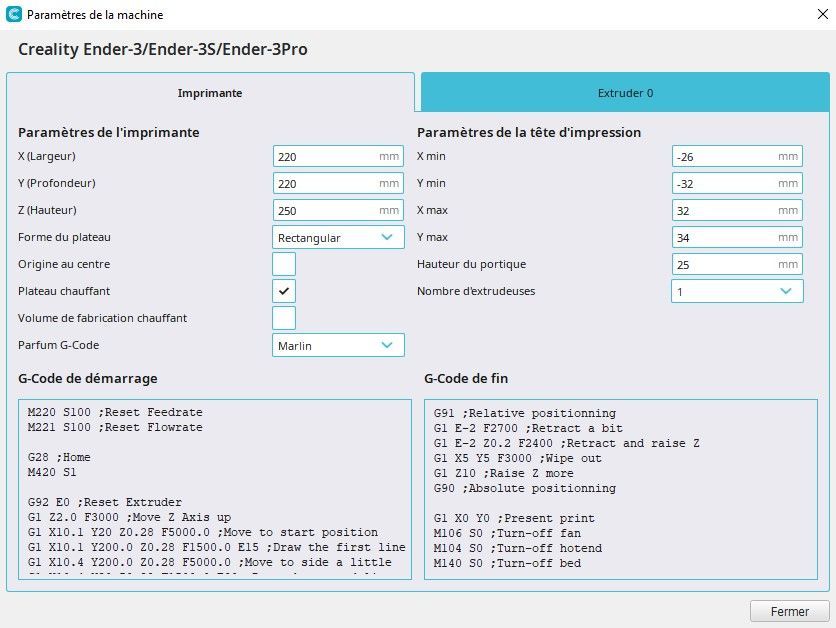Open the Forme du plateau dropdown

click(x=338, y=237)
